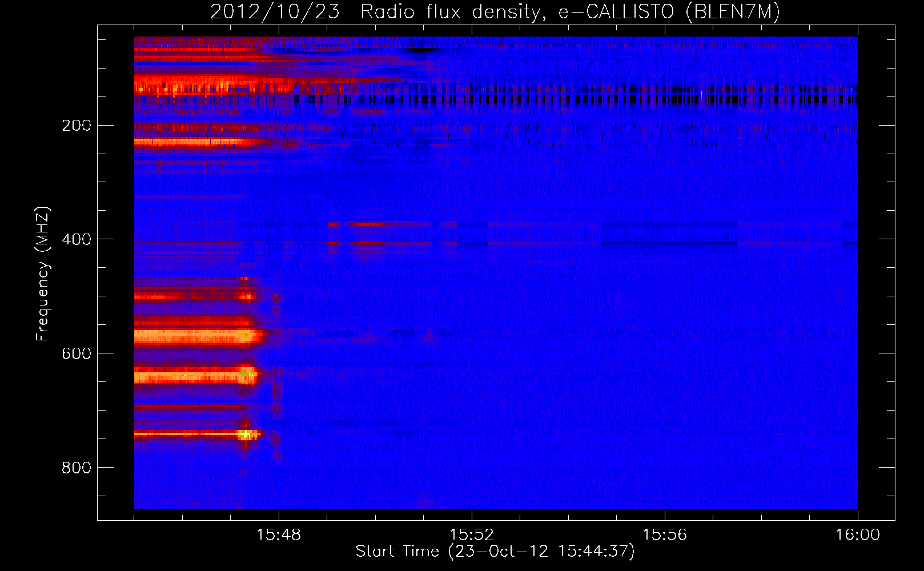Click the plot title mentioning e-CALLISTO (BLEN7M)

tap(495, 11)
